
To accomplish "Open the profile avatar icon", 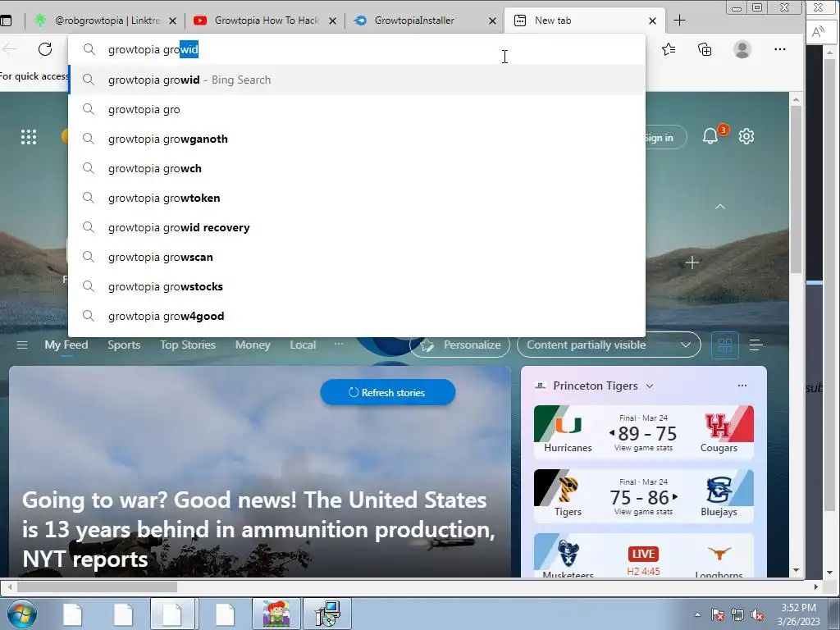I will click(742, 49).
